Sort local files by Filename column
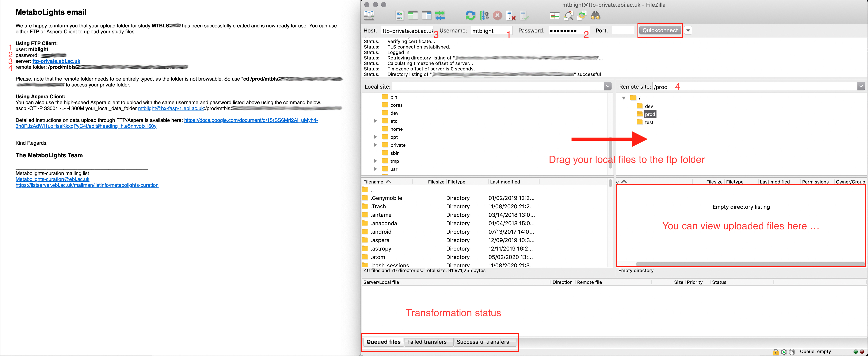 (387, 182)
